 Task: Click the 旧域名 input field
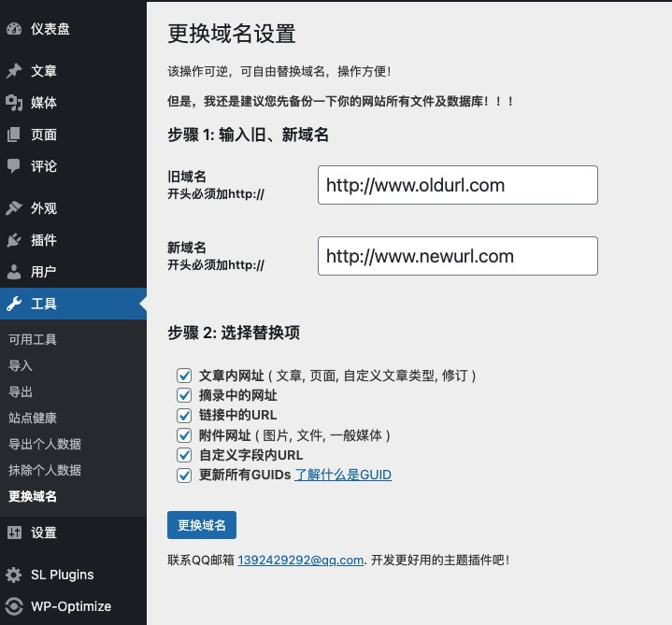[457, 185]
